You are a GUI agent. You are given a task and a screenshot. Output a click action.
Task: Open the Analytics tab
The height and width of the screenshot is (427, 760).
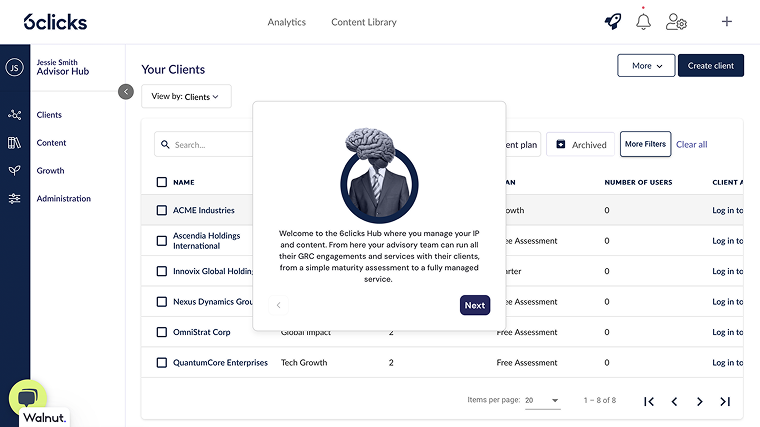coord(286,22)
